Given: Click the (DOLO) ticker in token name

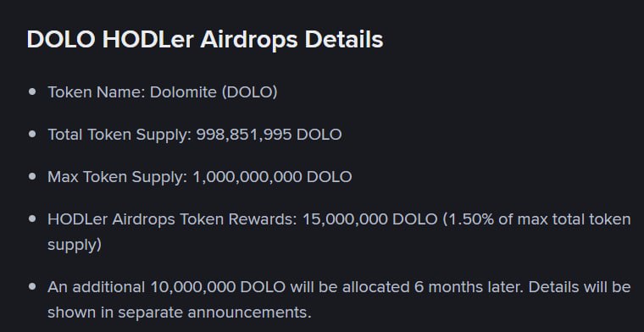Looking at the screenshot, I should 250,92.
